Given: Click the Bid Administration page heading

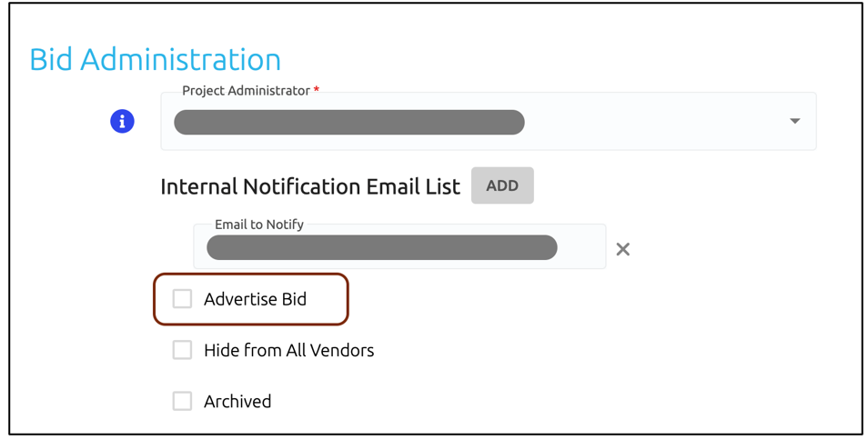Looking at the screenshot, I should [155, 59].
